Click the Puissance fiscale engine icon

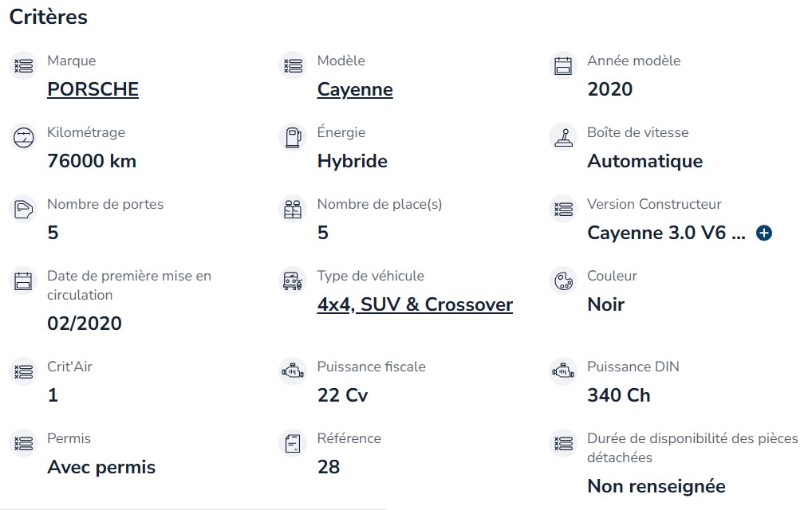tap(293, 372)
